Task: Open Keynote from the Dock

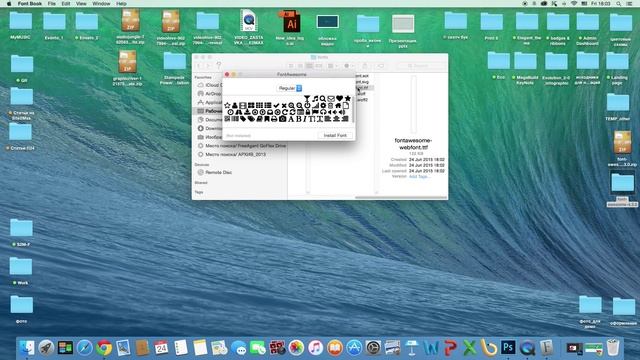Action: pyautogui.click(x=412, y=348)
